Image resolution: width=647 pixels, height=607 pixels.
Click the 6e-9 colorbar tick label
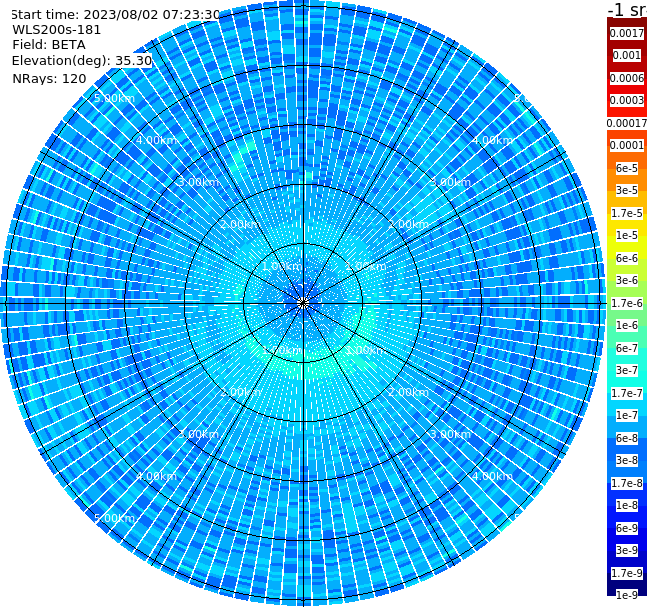pyautogui.click(x=627, y=528)
